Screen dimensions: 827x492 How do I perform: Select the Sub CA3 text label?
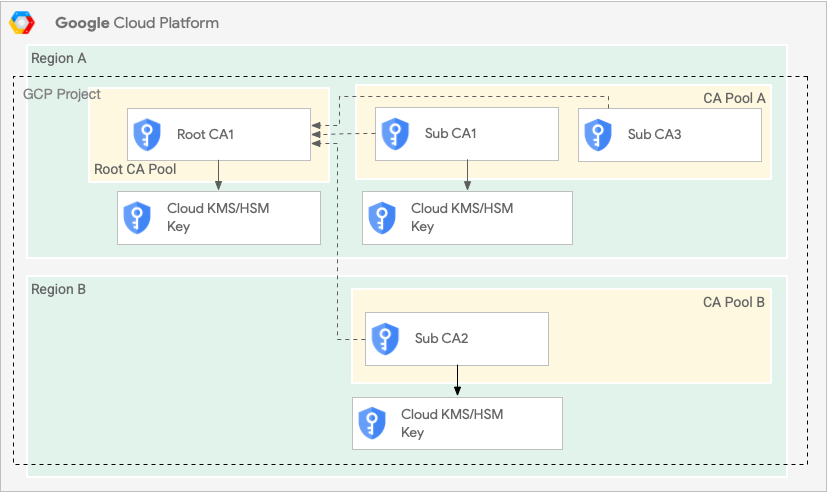point(654,134)
